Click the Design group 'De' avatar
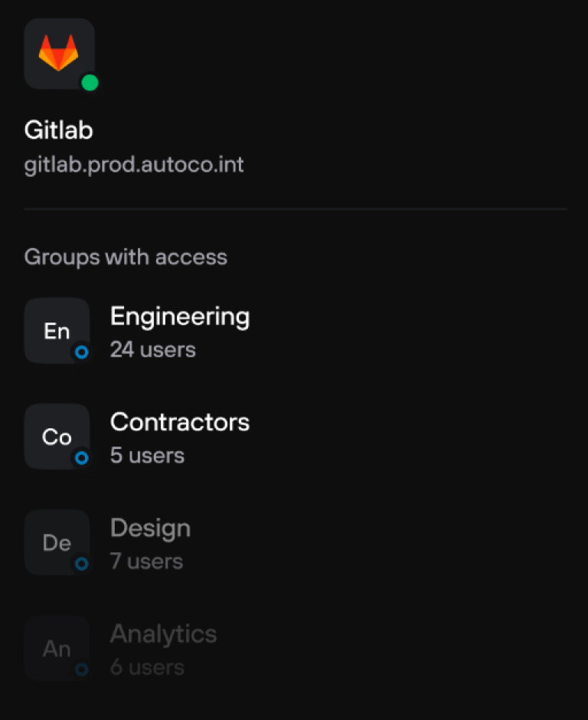Image resolution: width=588 pixels, height=720 pixels. click(57, 542)
